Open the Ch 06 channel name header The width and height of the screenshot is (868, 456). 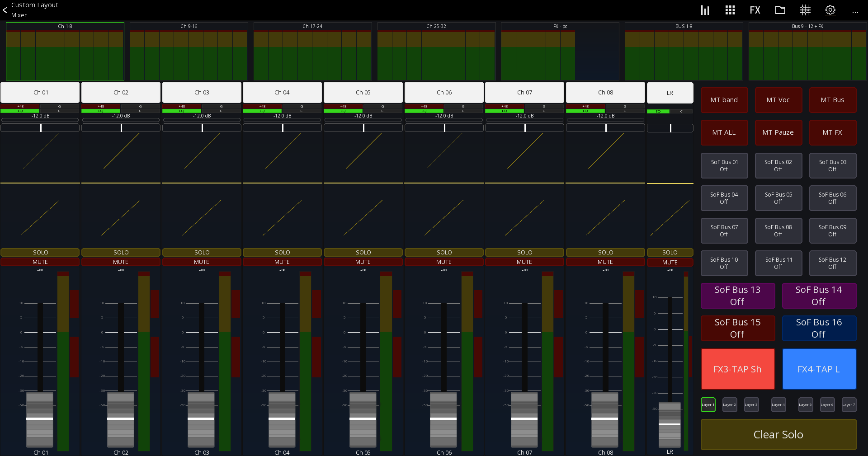[x=444, y=92]
